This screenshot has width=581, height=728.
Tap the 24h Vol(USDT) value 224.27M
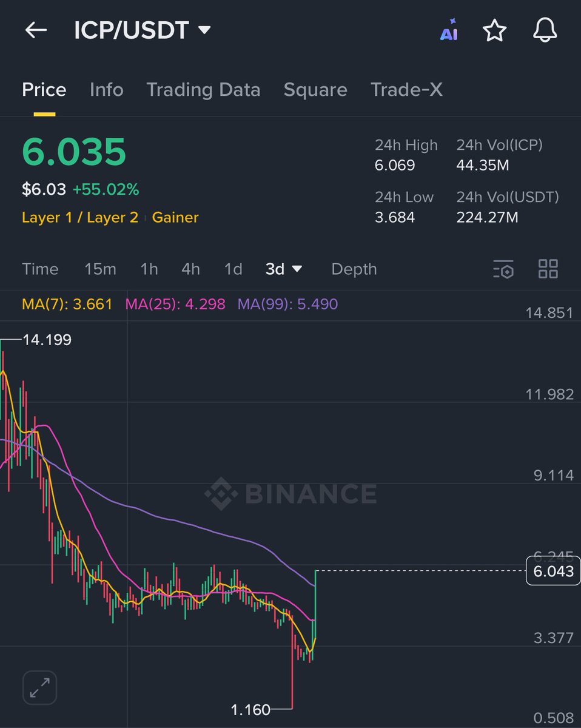click(x=487, y=217)
